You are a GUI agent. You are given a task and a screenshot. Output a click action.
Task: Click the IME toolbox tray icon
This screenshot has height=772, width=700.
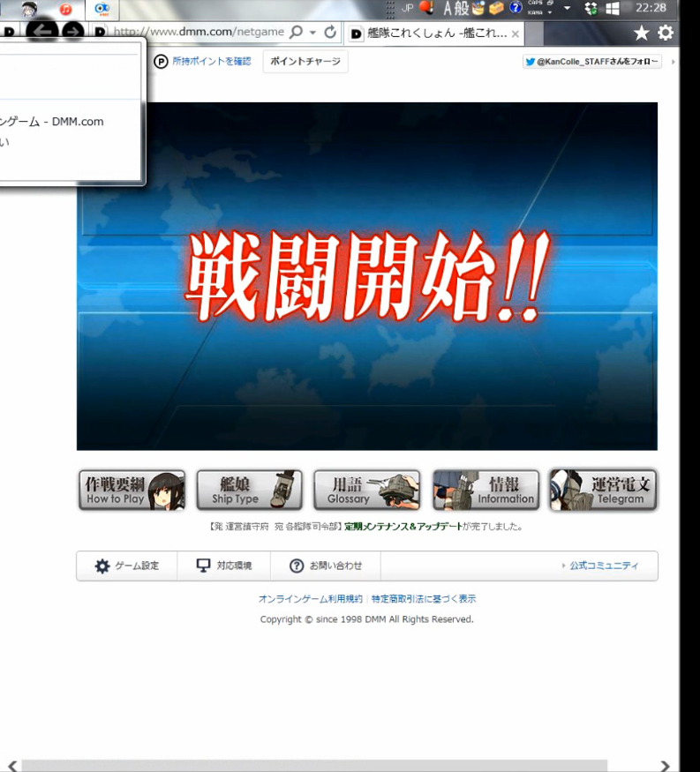point(497,8)
